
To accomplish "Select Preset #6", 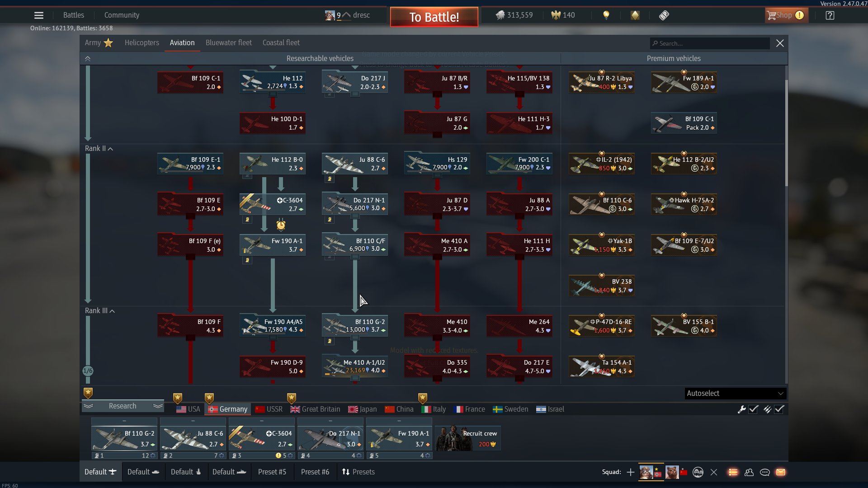I will [315, 472].
